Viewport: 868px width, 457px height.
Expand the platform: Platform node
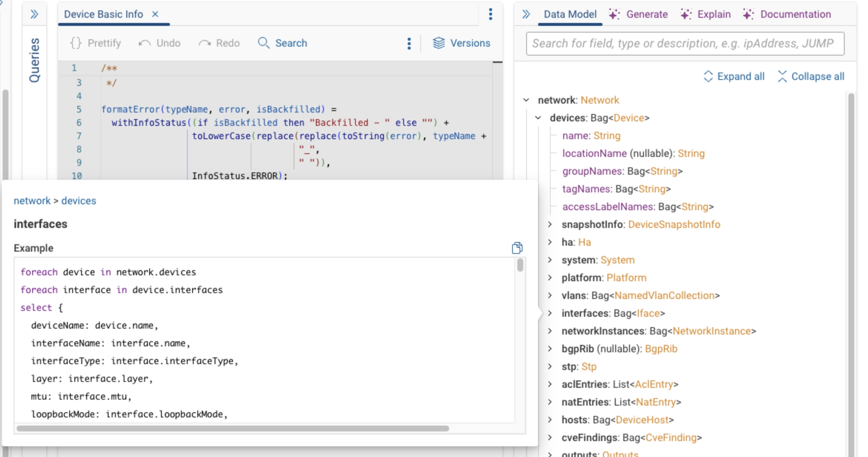coord(550,278)
